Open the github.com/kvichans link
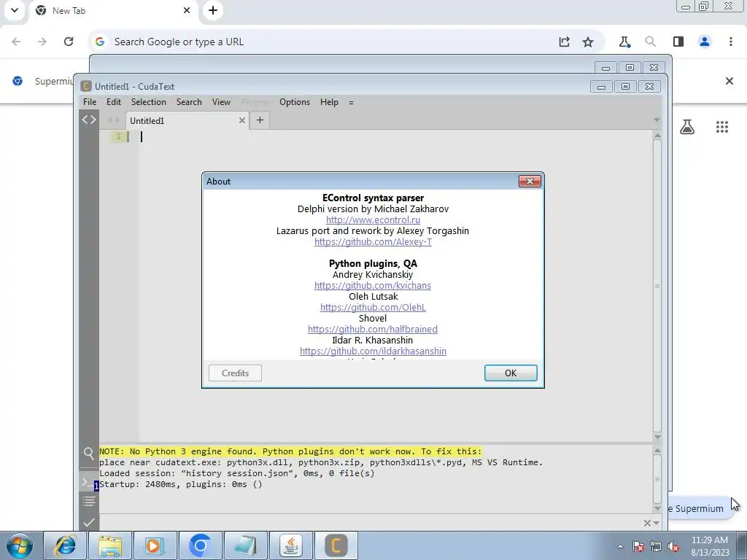 373,286
